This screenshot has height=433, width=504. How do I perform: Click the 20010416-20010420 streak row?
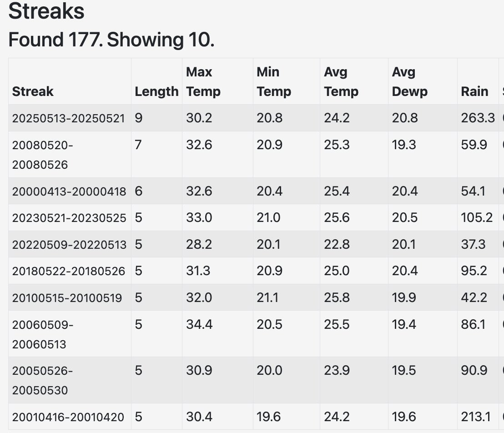pyautogui.click(x=68, y=417)
